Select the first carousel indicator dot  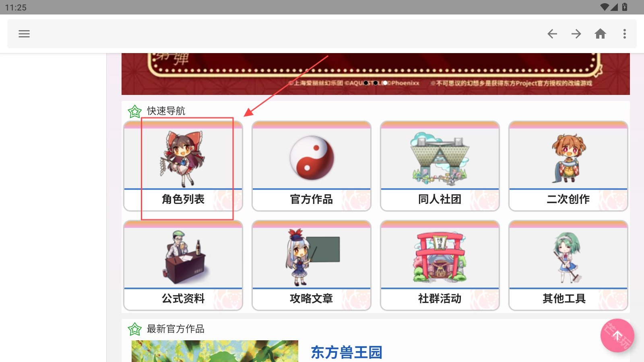pos(366,83)
